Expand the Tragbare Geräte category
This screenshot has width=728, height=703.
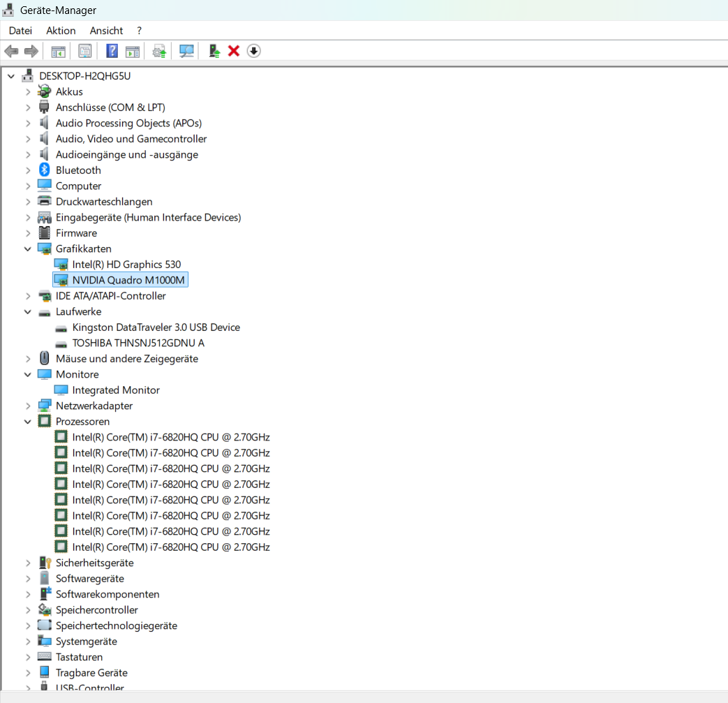point(28,673)
